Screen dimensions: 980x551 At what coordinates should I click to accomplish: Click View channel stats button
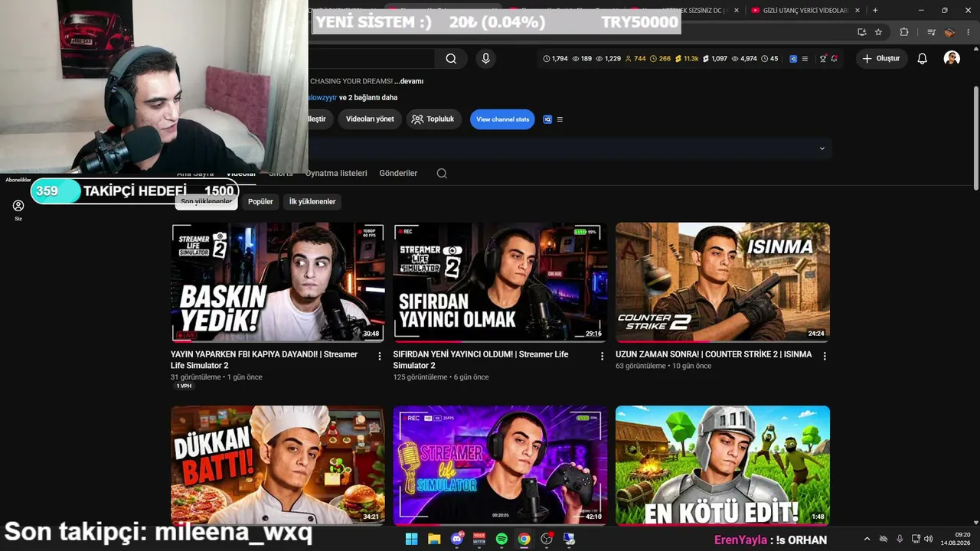(502, 119)
